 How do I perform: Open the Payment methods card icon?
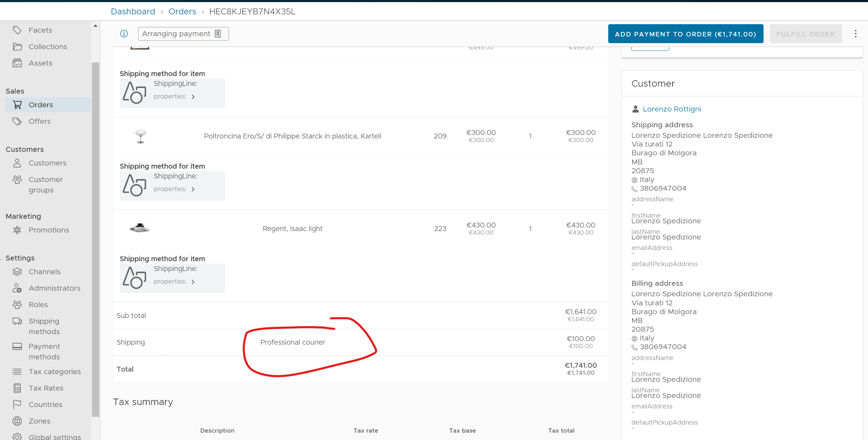point(17,346)
